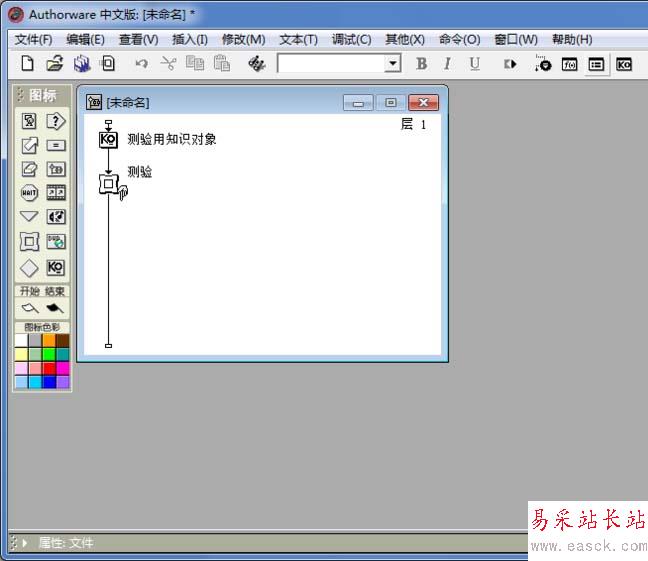Screen dimensions: 648x561
Task: Pick the Knowledge Object icon in palette
Action: [56, 267]
